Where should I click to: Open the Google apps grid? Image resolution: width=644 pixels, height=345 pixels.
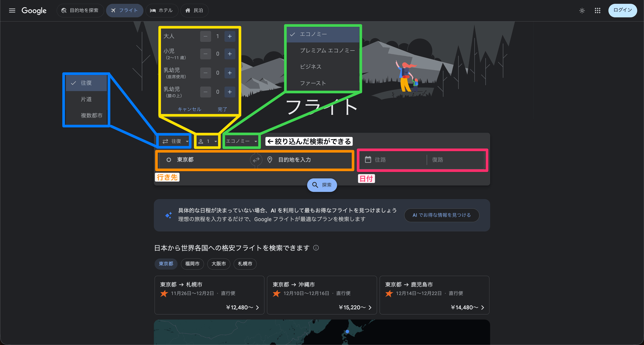coord(597,11)
